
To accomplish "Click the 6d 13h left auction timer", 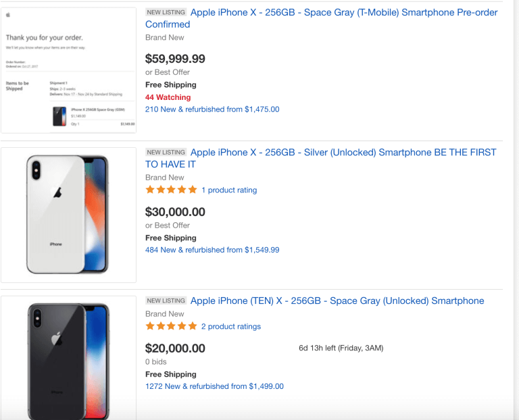I will click(x=341, y=349).
